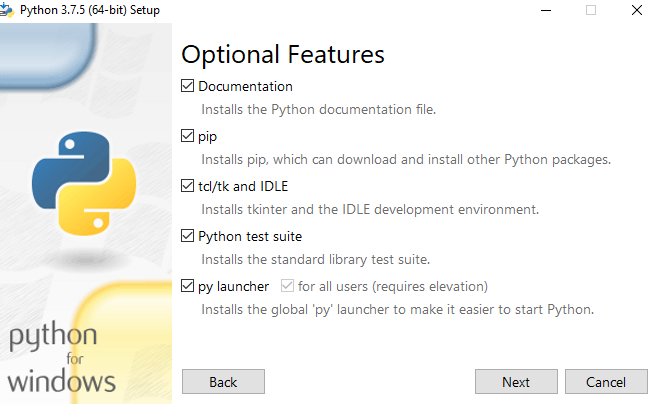Click the Python logo in the sidebar
The width and height of the screenshot is (656, 404).
point(84,183)
